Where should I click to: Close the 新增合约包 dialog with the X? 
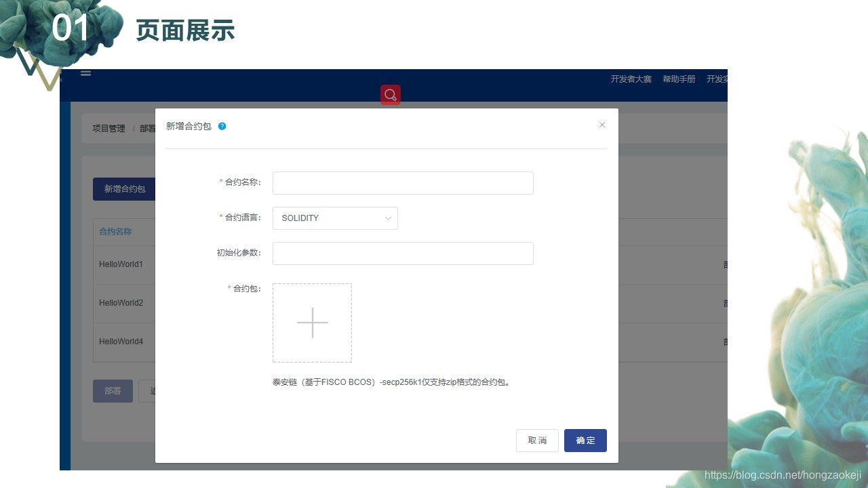click(602, 125)
